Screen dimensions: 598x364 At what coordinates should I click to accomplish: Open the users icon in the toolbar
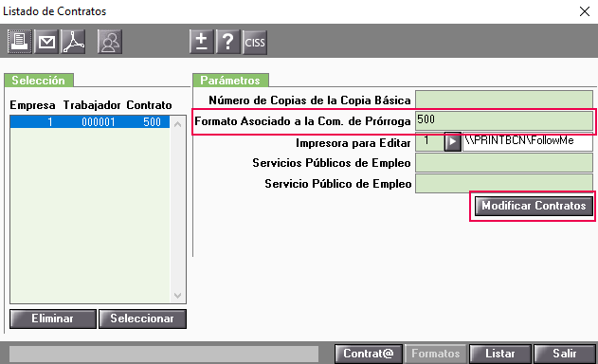pos(109,42)
